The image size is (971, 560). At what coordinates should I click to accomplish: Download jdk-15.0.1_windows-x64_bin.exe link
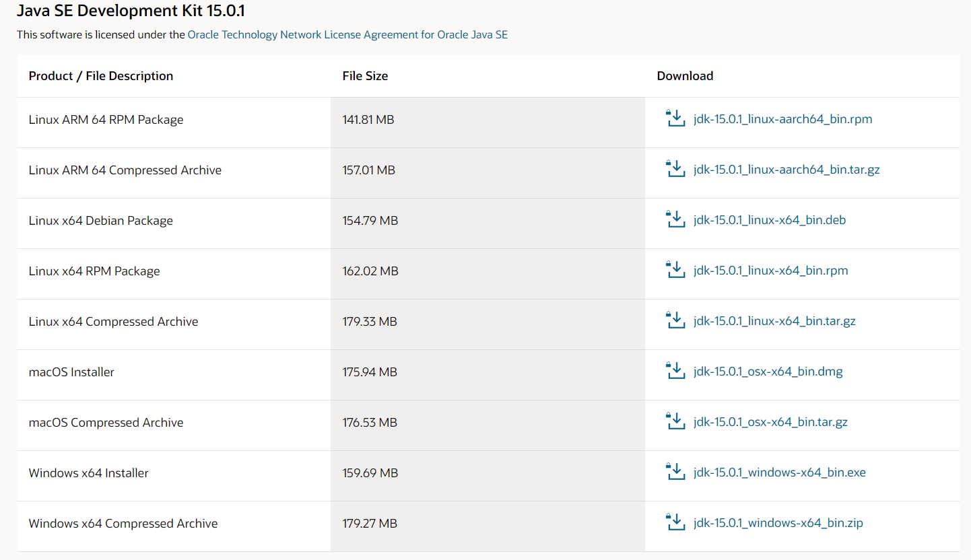tap(780, 473)
